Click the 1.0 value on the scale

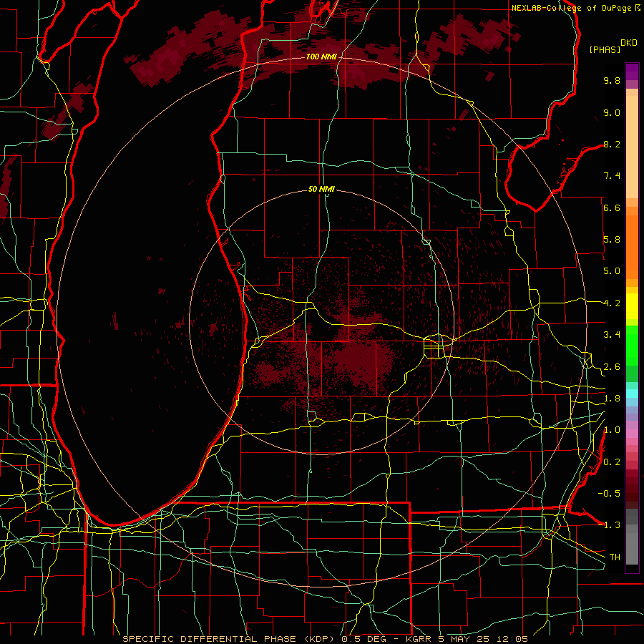pos(612,430)
